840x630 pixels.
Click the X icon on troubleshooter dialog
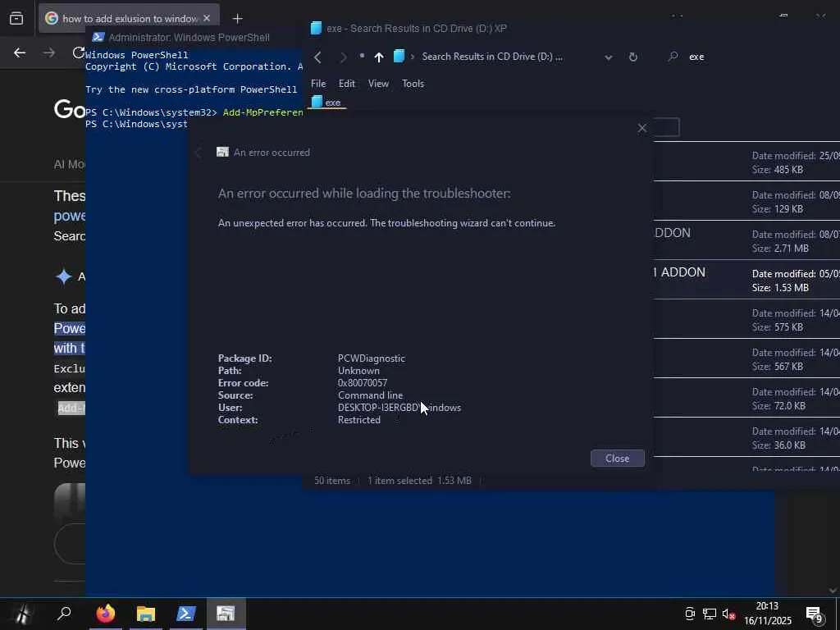641,128
